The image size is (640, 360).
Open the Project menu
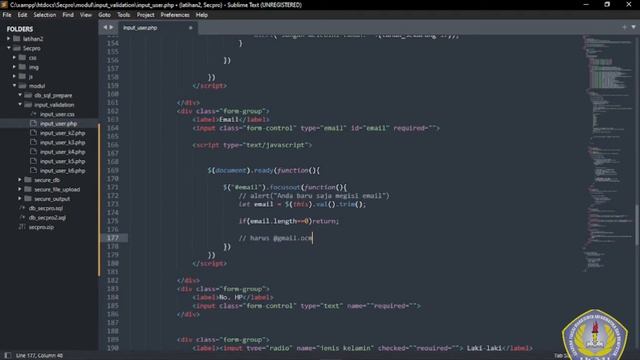pos(145,15)
